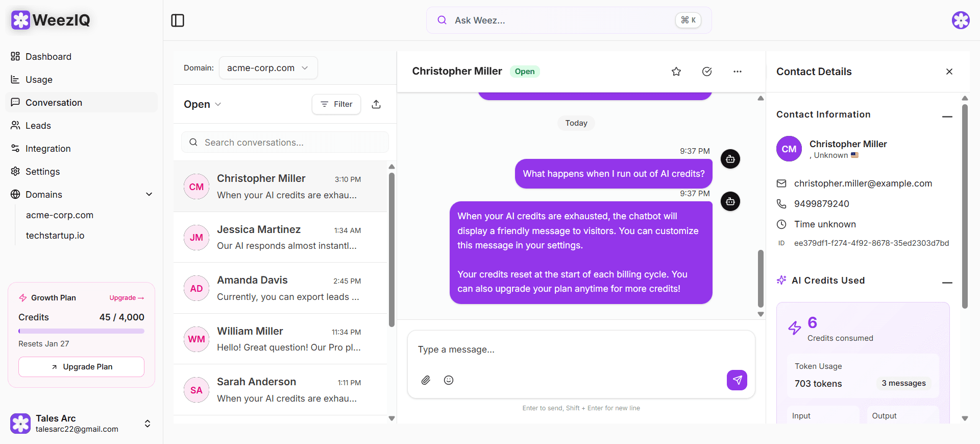This screenshot has width=980, height=444.
Task: Expand the Open status filter dropdown
Action: (x=202, y=104)
